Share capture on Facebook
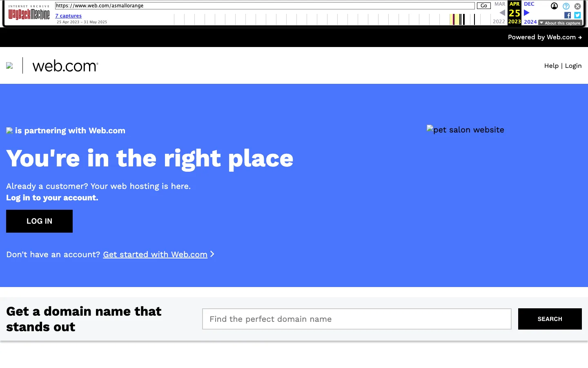 point(568,15)
